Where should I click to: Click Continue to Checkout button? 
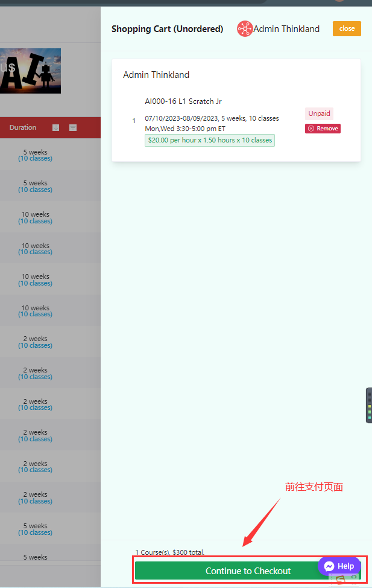pos(248,570)
